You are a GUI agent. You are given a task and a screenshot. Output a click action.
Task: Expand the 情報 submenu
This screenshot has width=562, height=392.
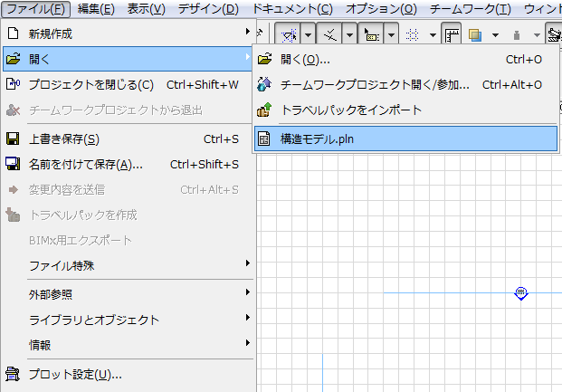pyautogui.click(x=128, y=345)
